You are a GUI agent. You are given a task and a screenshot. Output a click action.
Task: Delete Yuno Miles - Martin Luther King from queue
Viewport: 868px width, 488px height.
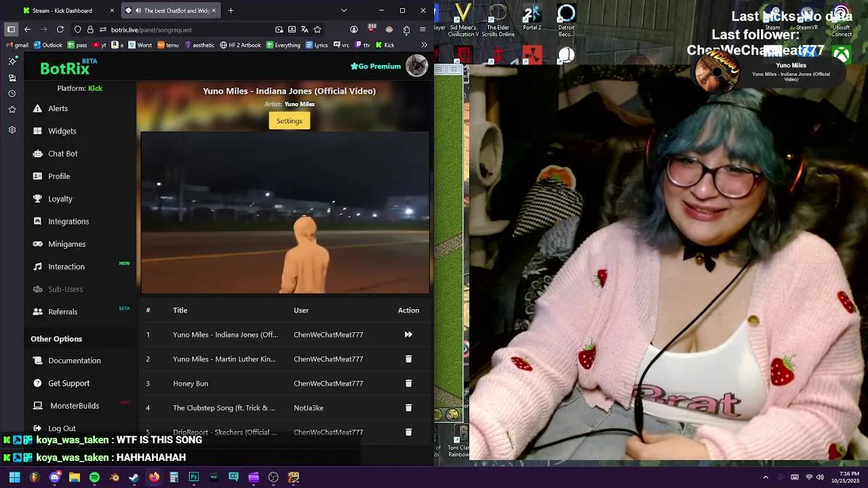click(408, 359)
